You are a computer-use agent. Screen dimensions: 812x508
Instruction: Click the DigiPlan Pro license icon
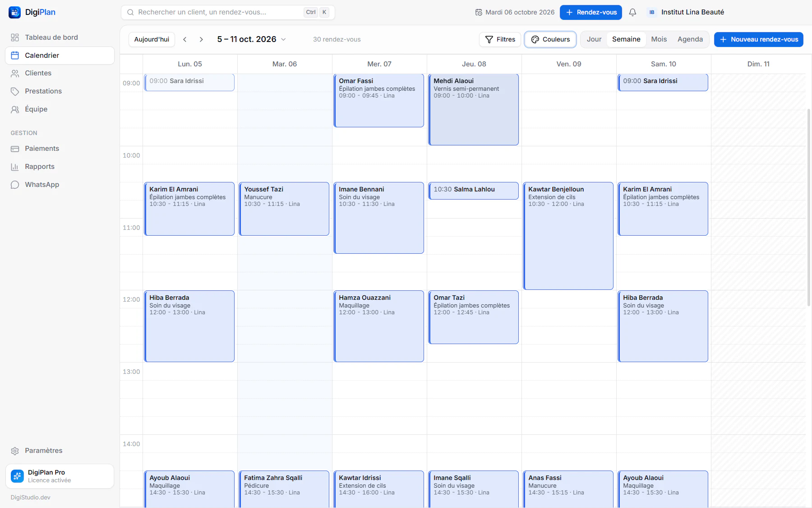(17, 476)
